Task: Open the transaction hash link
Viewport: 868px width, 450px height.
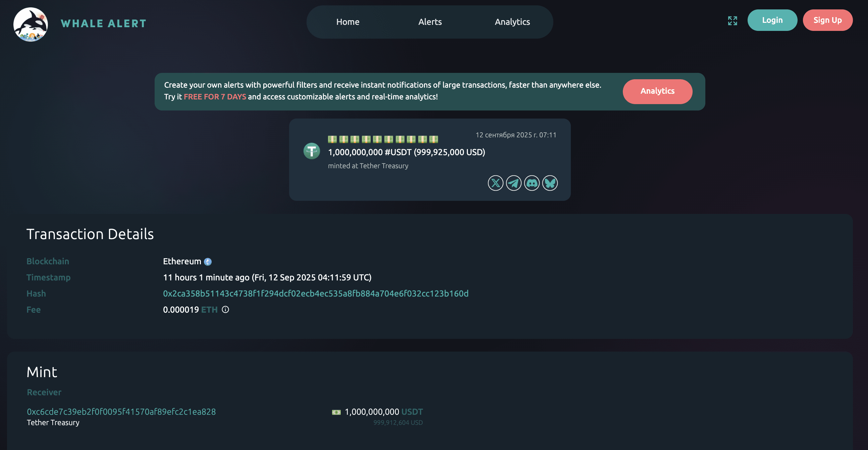Action: coord(316,293)
